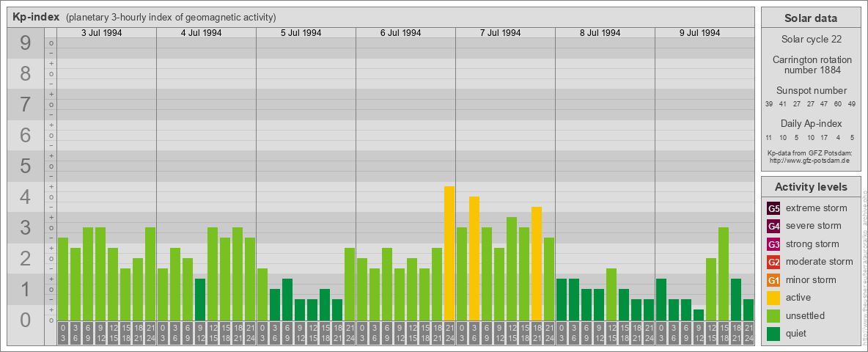
Task: Click the 9 Jul 1994 date header
Action: tap(699, 33)
